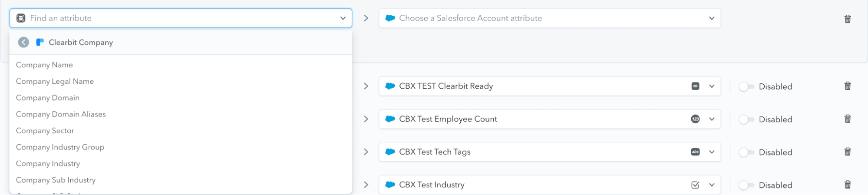Click the back arrow beside Clearbit Company
868x195 pixels.
[x=23, y=42]
